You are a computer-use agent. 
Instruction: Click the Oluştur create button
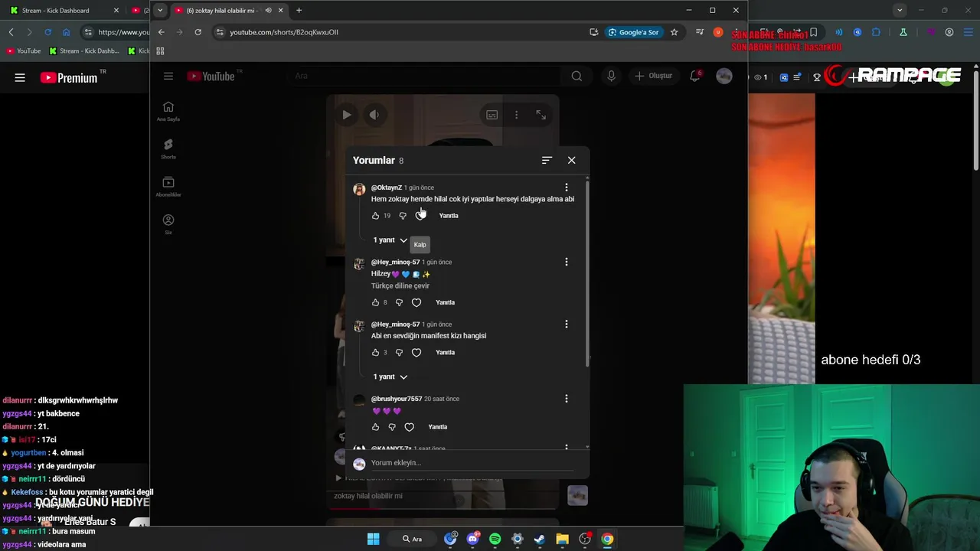tap(653, 76)
